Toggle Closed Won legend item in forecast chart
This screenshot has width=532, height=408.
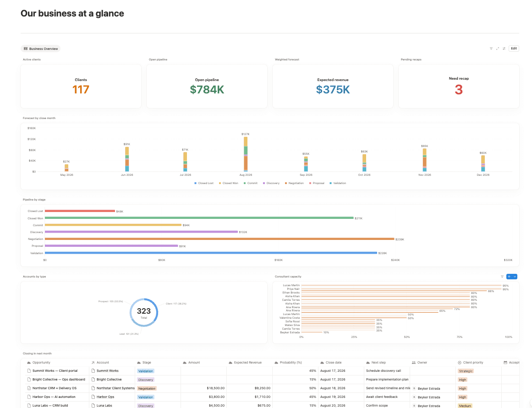(228, 183)
